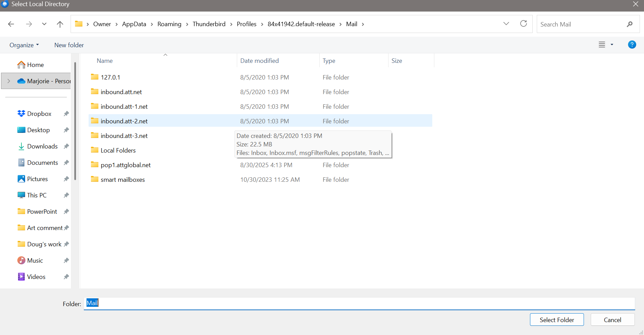This screenshot has height=335, width=644.
Task: Select the inbound.att-1.net folder
Action: (260, 107)
